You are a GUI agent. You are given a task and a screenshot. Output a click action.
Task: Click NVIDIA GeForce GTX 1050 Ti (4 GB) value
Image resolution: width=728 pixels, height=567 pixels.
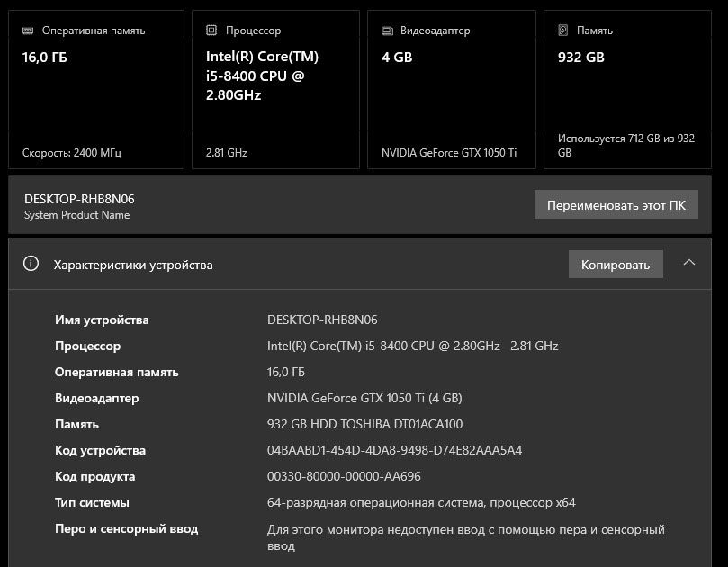(x=364, y=398)
